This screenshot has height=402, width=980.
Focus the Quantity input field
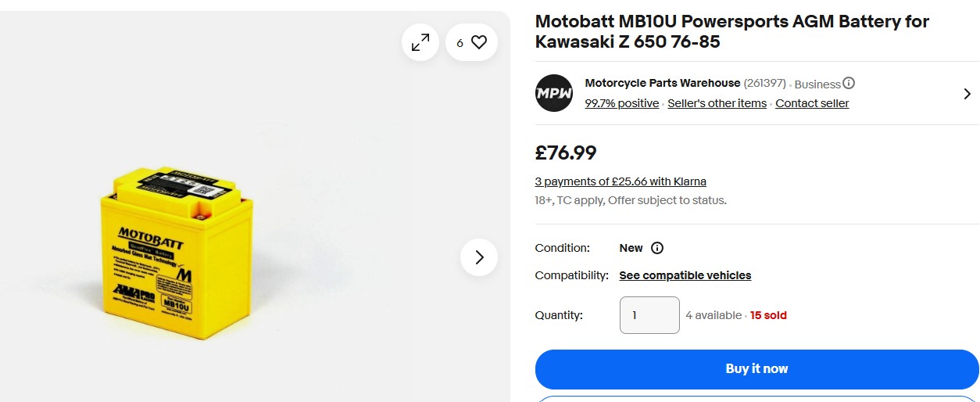[649, 315]
